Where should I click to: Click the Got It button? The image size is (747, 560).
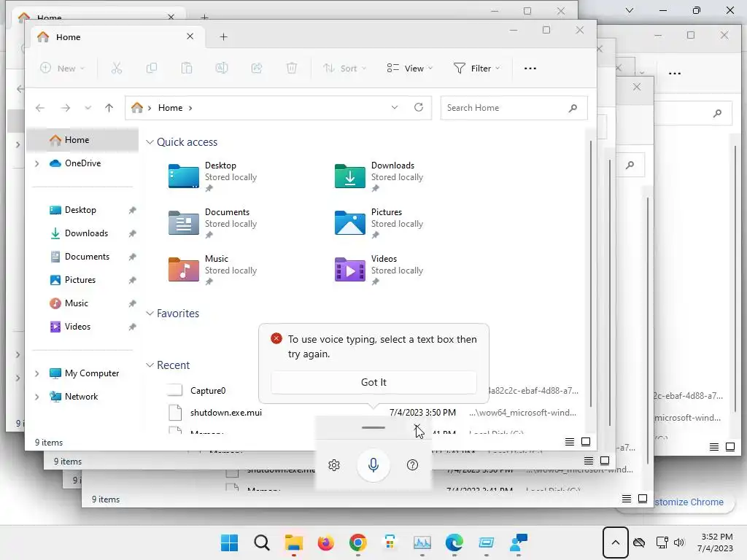tap(373, 382)
